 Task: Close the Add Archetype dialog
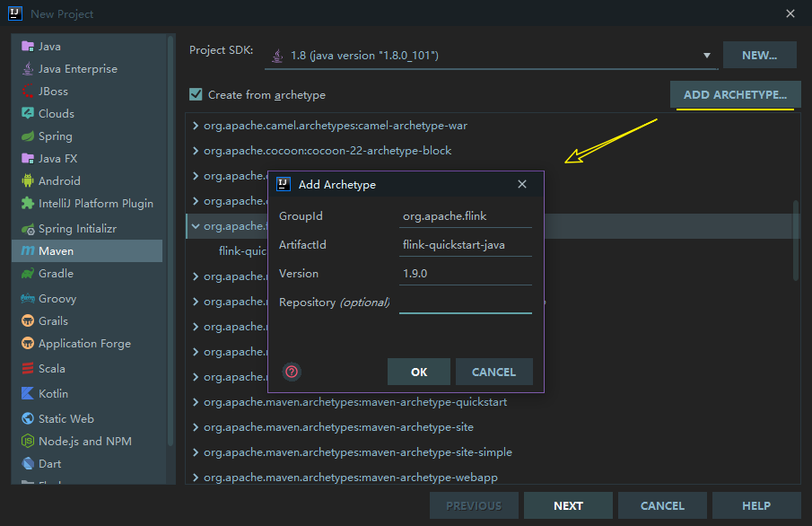tap(522, 184)
